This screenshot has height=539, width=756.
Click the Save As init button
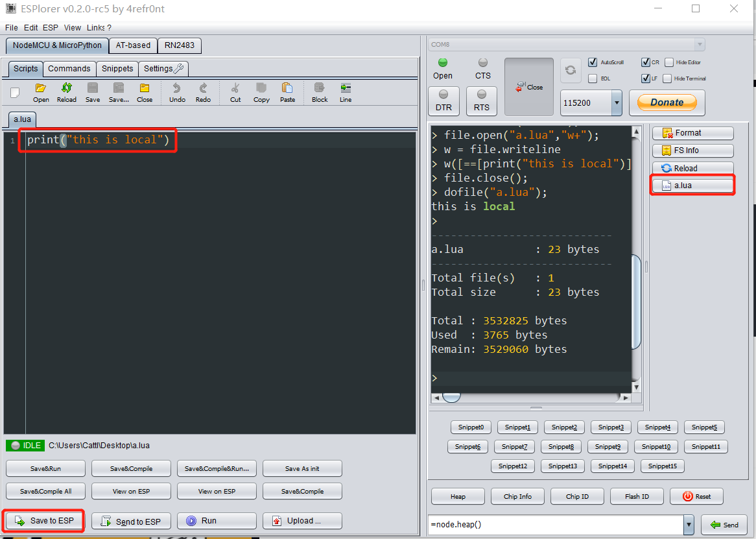(302, 468)
